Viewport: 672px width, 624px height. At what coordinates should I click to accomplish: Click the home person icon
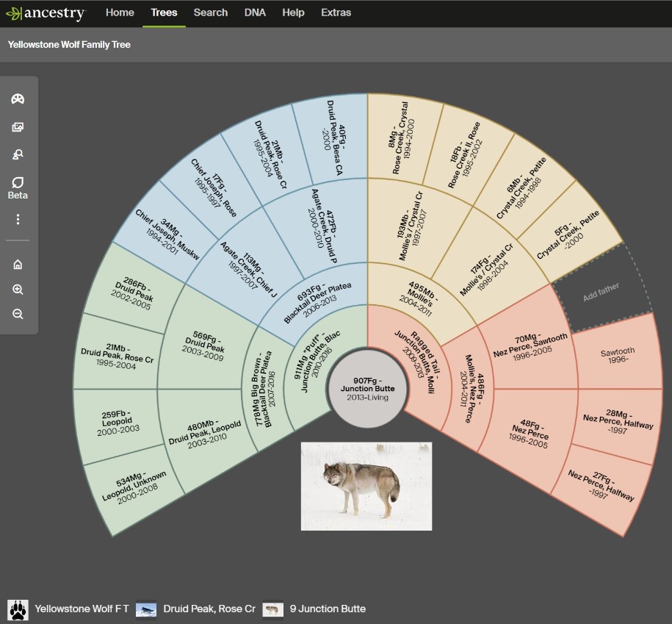coord(18,264)
